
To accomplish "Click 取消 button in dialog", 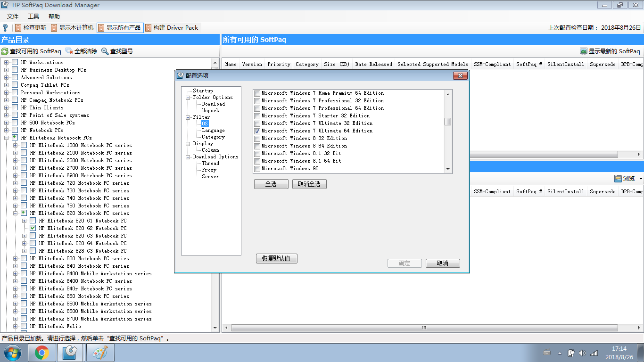I will (443, 263).
